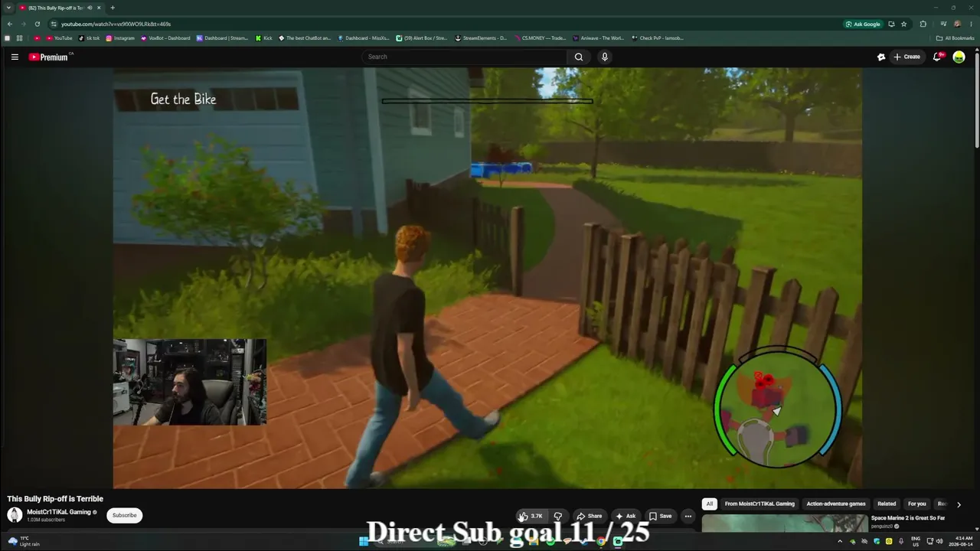Open The best ChatBot bookmark

305,38
